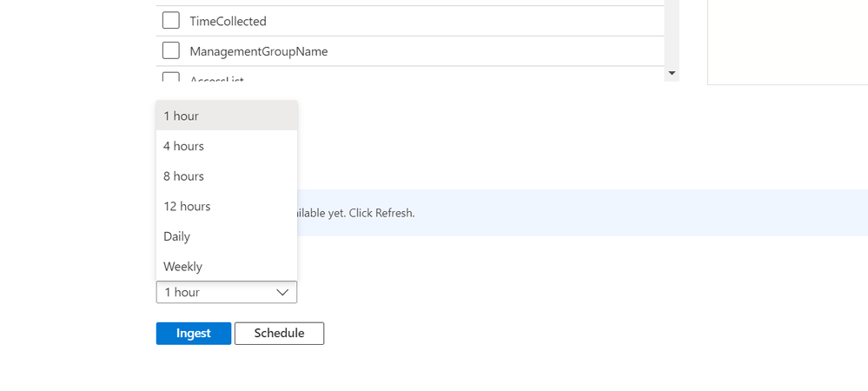Screen dimensions: 868x391
Task: Click the ManagementGroupName column name text
Action: click(259, 51)
